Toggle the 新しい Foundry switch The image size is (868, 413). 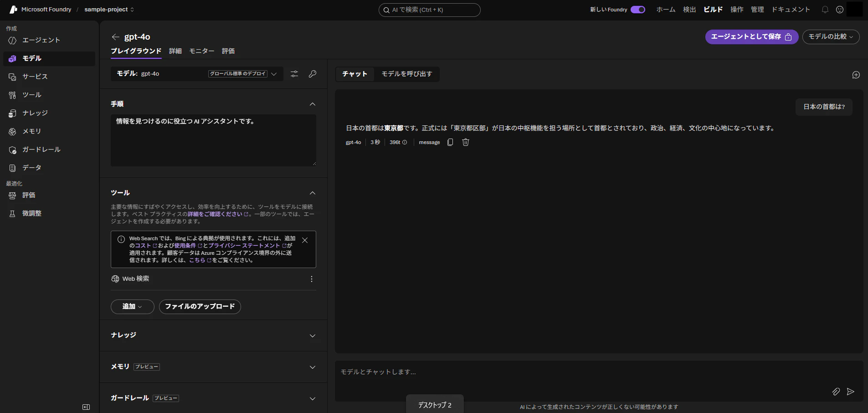pyautogui.click(x=638, y=10)
